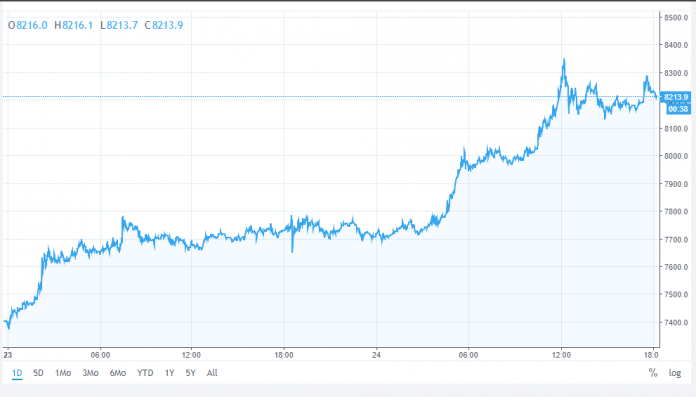Toggle log scale mode
Image resolution: width=696 pixels, height=397 pixels.
coord(675,373)
